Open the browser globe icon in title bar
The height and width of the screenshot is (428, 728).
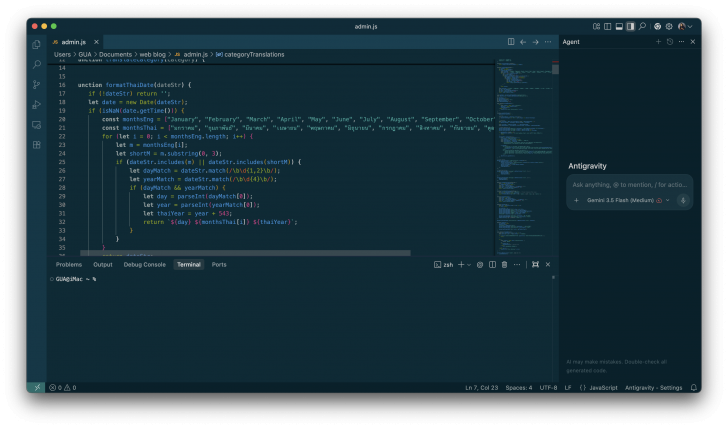coord(657,26)
